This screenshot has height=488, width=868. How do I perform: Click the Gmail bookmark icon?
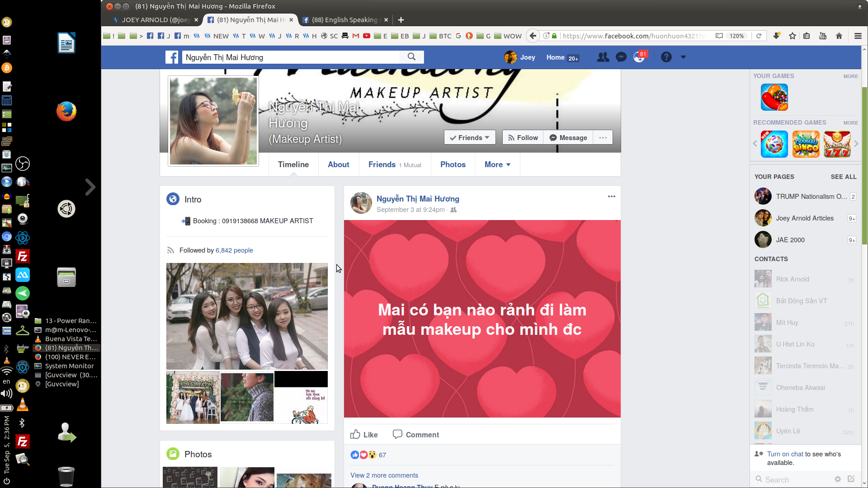[x=356, y=36]
